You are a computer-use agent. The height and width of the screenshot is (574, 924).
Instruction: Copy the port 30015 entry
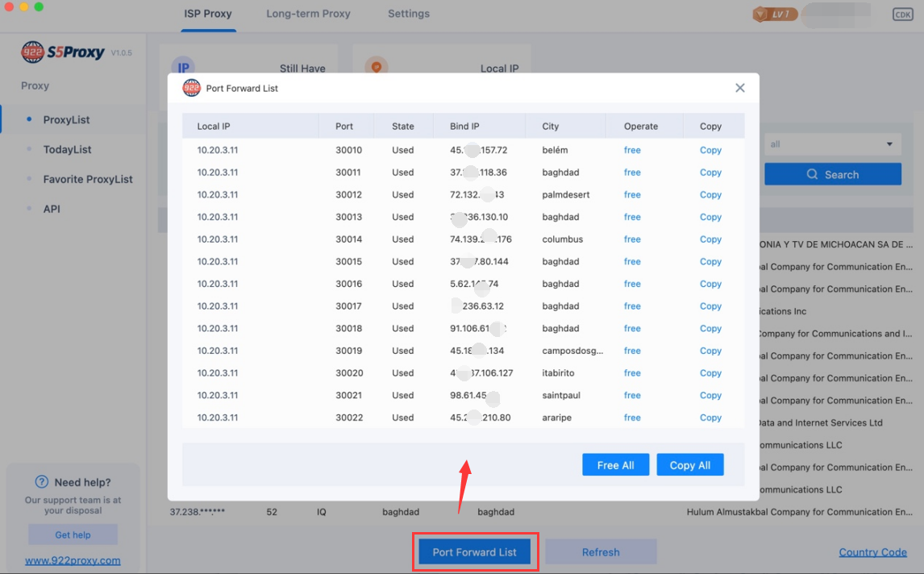pos(710,262)
